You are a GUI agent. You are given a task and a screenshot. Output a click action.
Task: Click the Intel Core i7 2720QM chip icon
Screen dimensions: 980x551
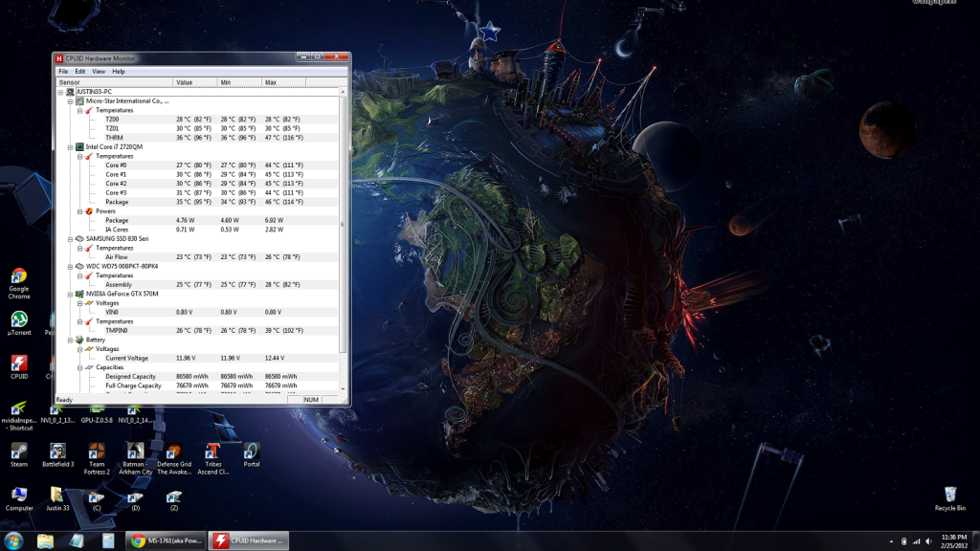pos(79,146)
